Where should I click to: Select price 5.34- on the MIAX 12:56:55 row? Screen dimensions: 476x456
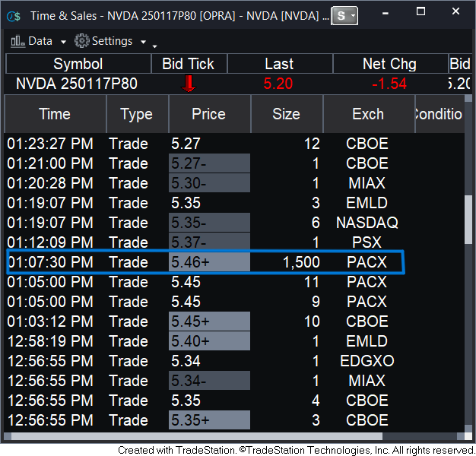point(209,381)
